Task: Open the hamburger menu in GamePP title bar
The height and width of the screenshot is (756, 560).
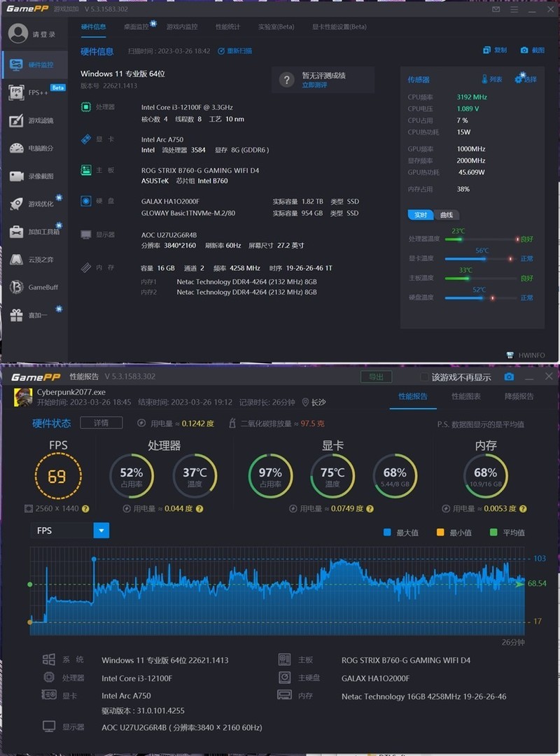Action: (x=514, y=9)
